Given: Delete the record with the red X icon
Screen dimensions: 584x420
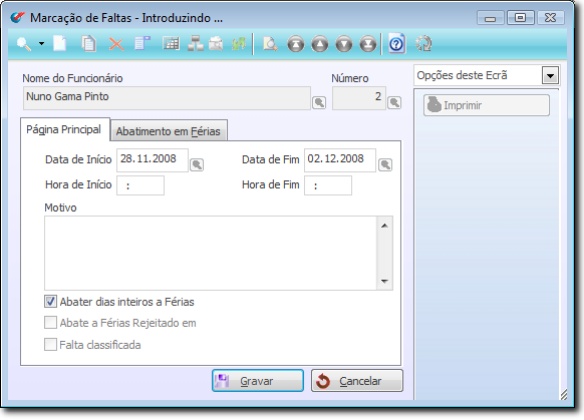Looking at the screenshot, I should [x=116, y=44].
